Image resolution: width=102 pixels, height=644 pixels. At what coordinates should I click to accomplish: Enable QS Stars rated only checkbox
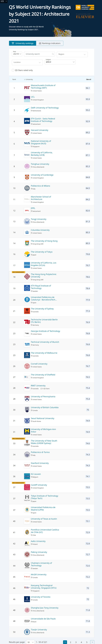tap(13, 70)
